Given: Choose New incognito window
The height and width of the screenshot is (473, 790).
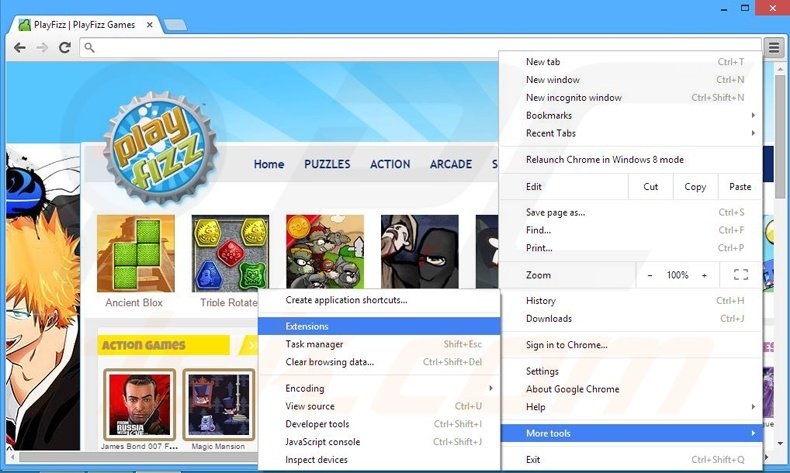Looking at the screenshot, I should click(x=631, y=97).
